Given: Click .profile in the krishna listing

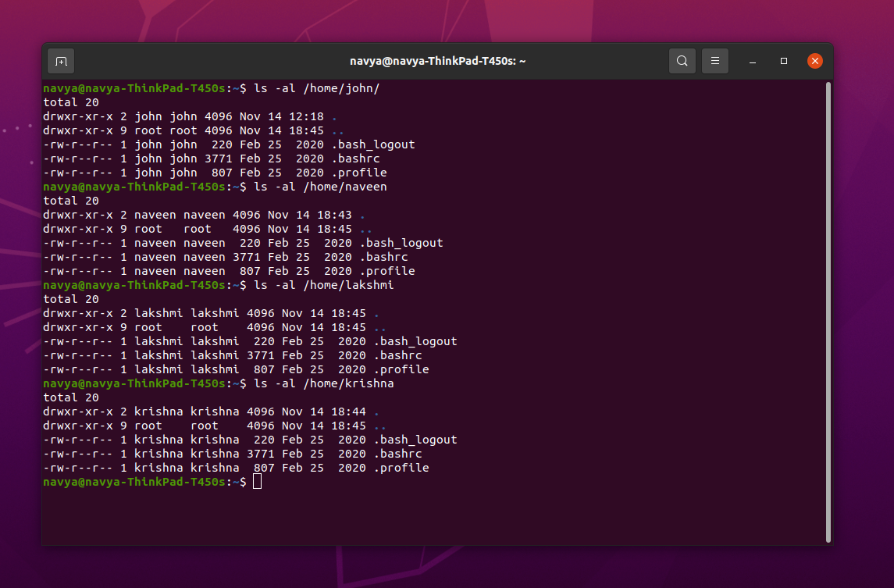Looking at the screenshot, I should tap(402, 468).
